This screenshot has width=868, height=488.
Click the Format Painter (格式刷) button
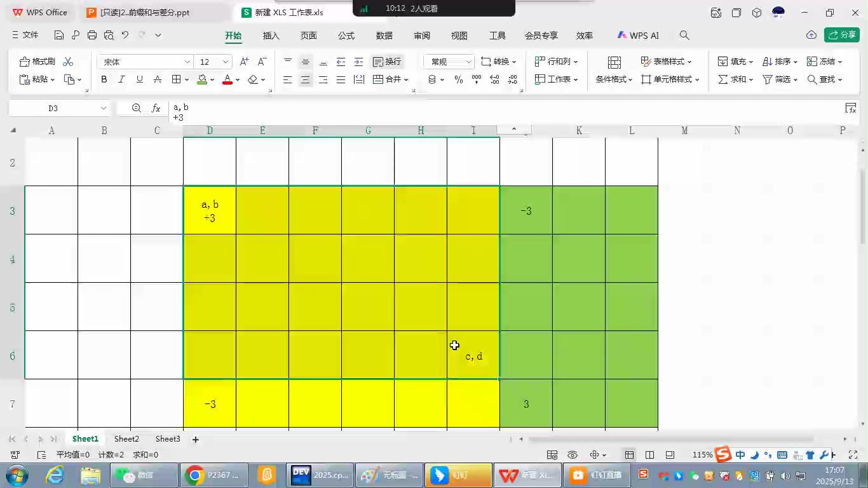[x=37, y=62]
